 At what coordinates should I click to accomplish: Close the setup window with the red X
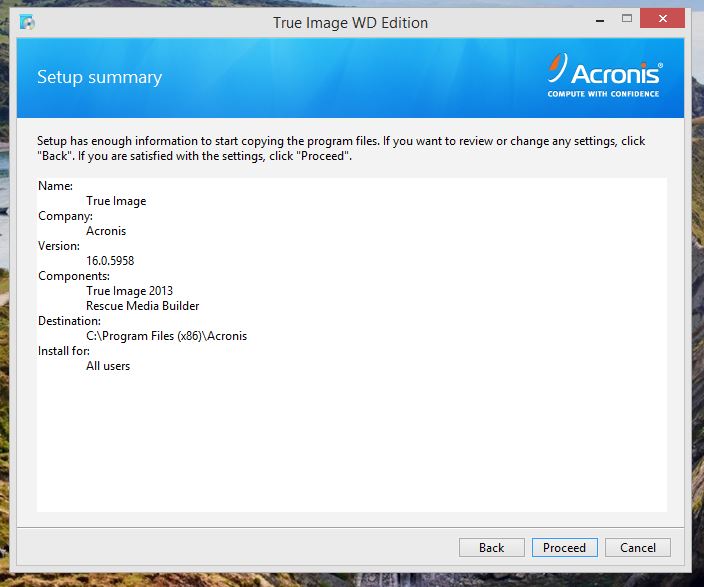pos(669,19)
